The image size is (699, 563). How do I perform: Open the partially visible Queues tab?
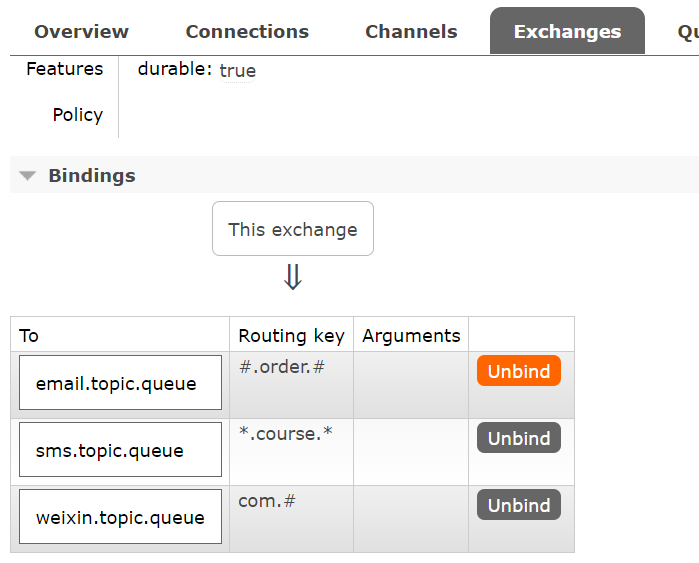click(x=687, y=32)
